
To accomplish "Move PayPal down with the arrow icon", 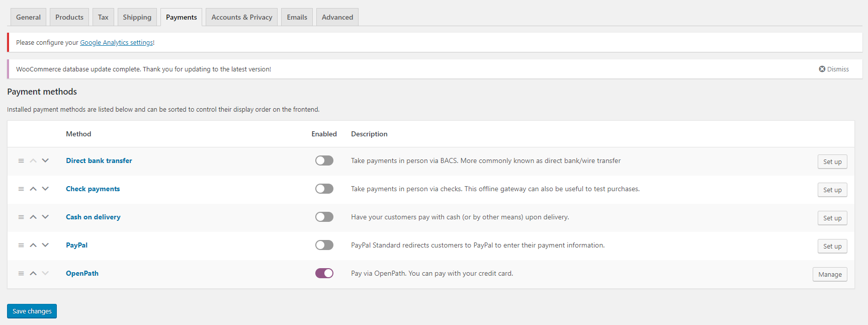I will click(45, 246).
